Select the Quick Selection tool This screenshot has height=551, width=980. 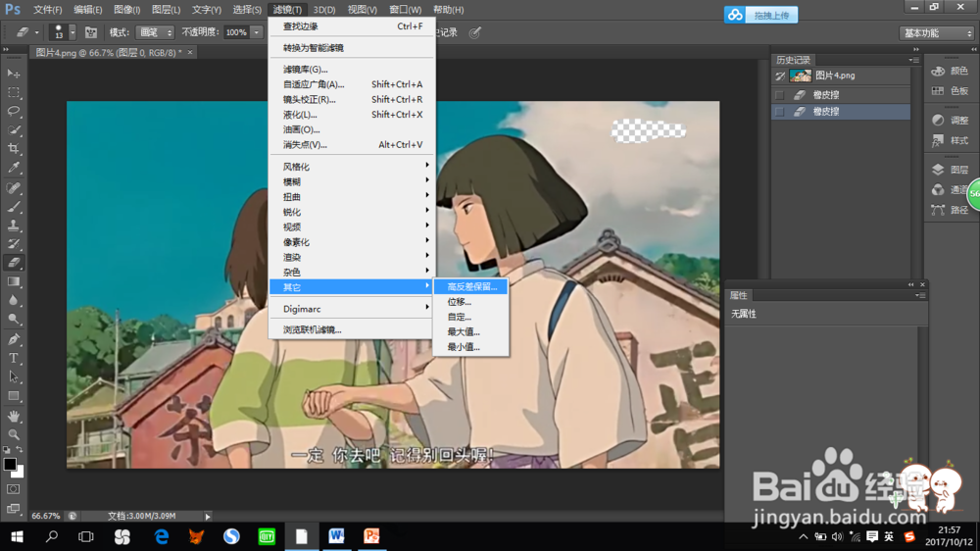[x=13, y=130]
